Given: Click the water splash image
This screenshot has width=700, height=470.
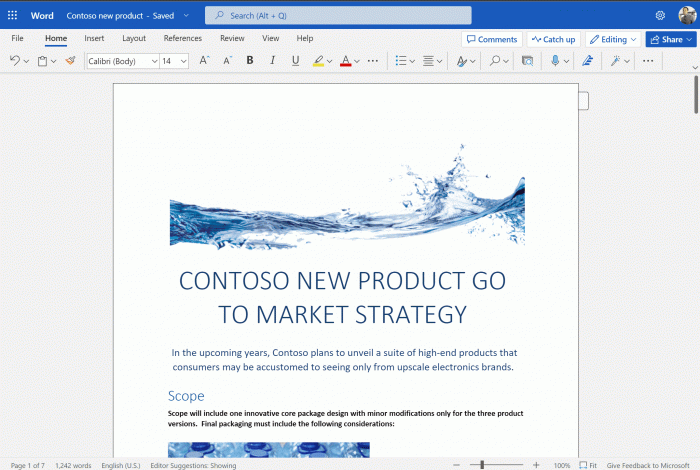Looking at the screenshot, I should [347, 197].
